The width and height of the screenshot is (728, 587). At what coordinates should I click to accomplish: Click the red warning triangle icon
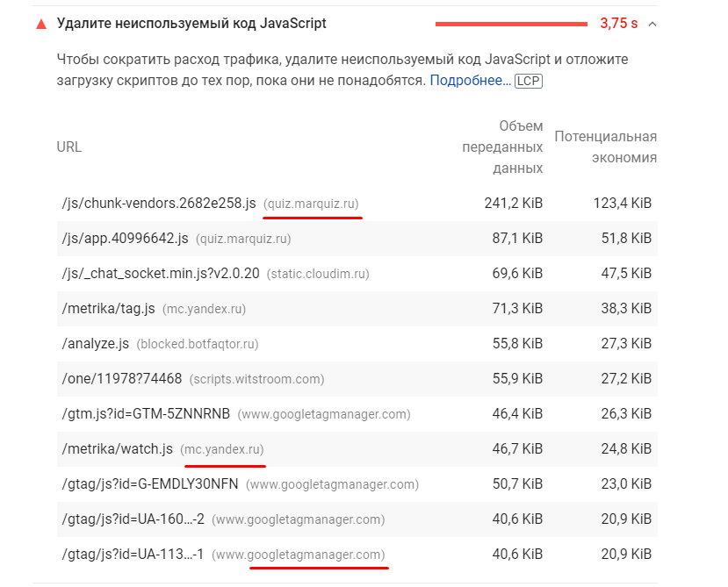[x=41, y=25]
